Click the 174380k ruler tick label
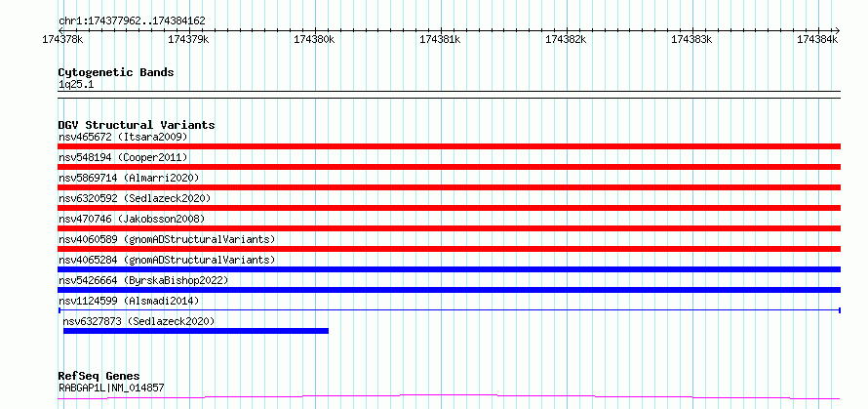This screenshot has width=868, height=409. (314, 39)
